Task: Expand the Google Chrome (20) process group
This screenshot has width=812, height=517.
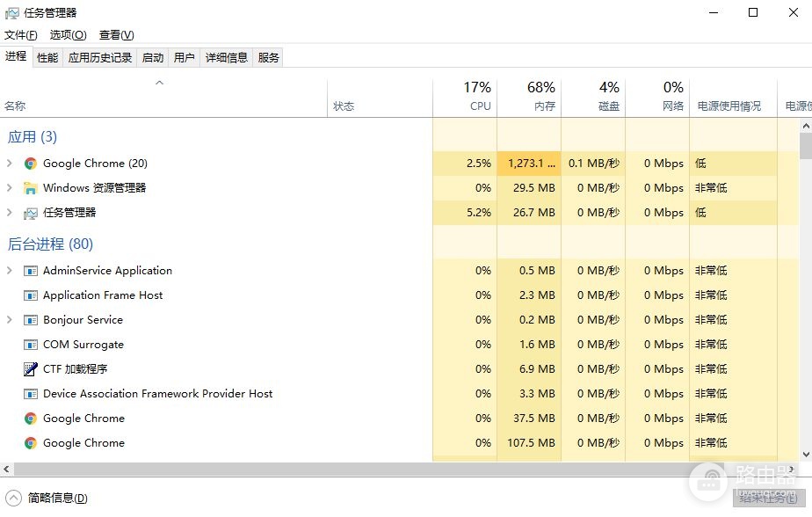Action: pyautogui.click(x=10, y=164)
